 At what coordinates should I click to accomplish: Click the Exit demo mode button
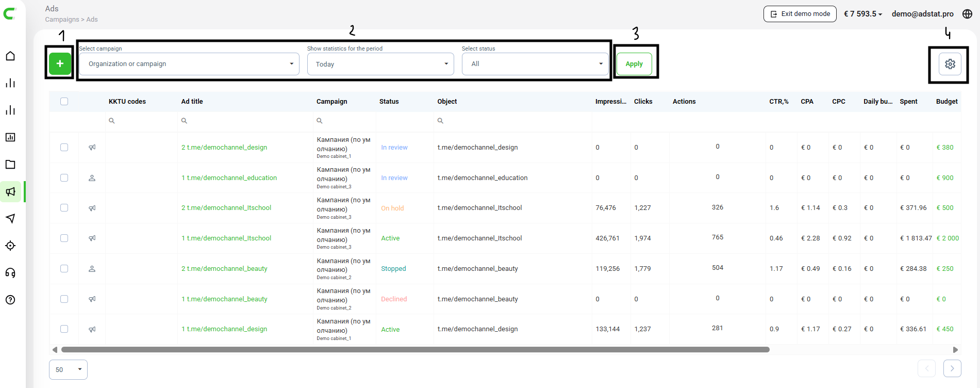pos(800,14)
